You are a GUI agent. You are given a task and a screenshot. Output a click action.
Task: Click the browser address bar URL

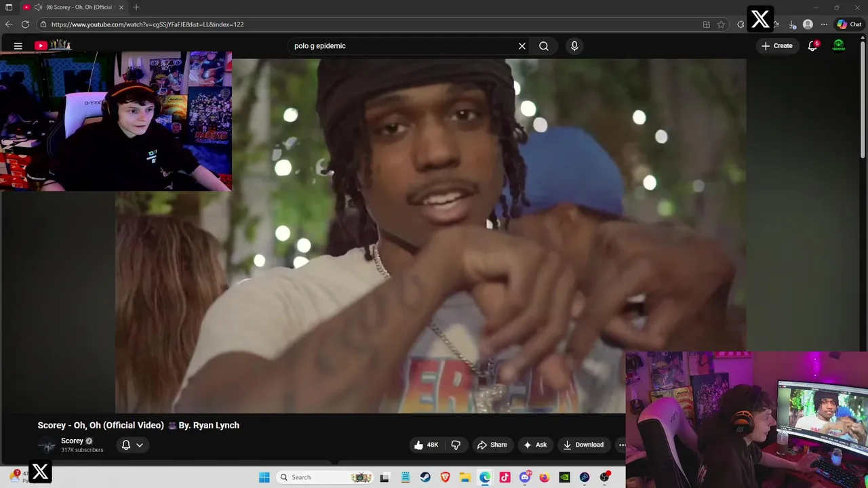coord(147,24)
